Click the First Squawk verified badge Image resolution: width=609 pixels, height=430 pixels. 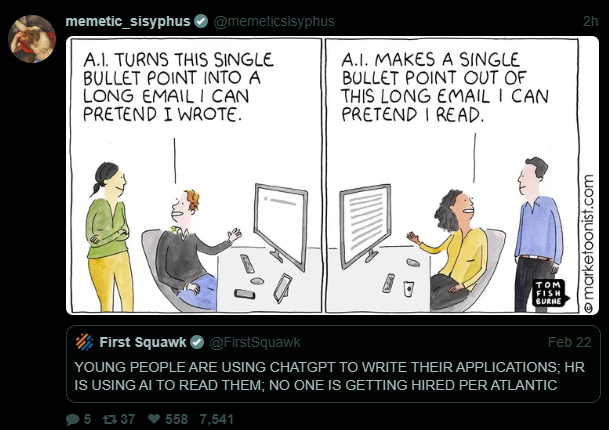197,342
